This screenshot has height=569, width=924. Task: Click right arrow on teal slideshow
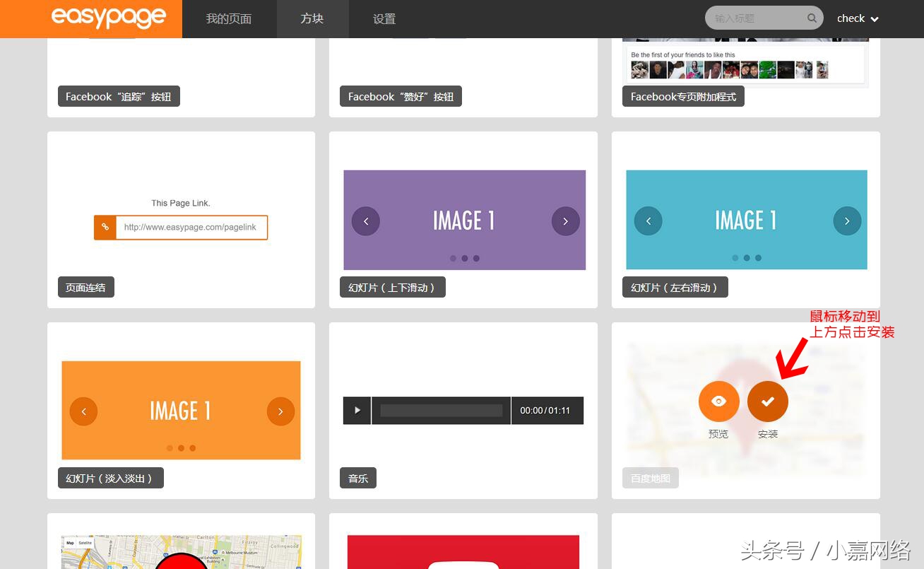tap(847, 221)
